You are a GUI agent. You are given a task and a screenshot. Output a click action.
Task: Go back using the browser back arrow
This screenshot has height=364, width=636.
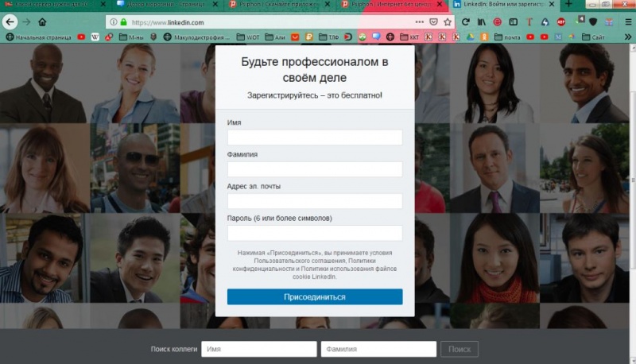click(x=10, y=22)
